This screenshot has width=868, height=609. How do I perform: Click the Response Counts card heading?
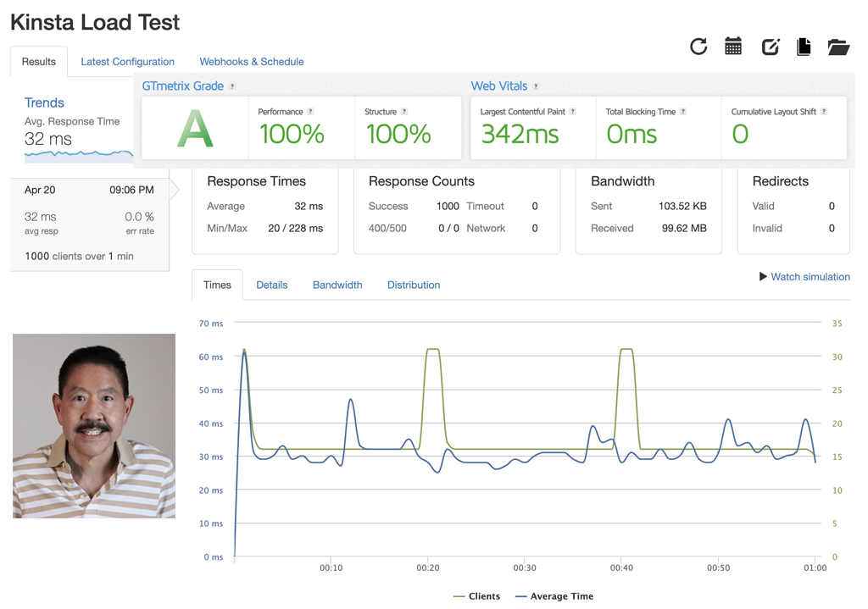[421, 181]
